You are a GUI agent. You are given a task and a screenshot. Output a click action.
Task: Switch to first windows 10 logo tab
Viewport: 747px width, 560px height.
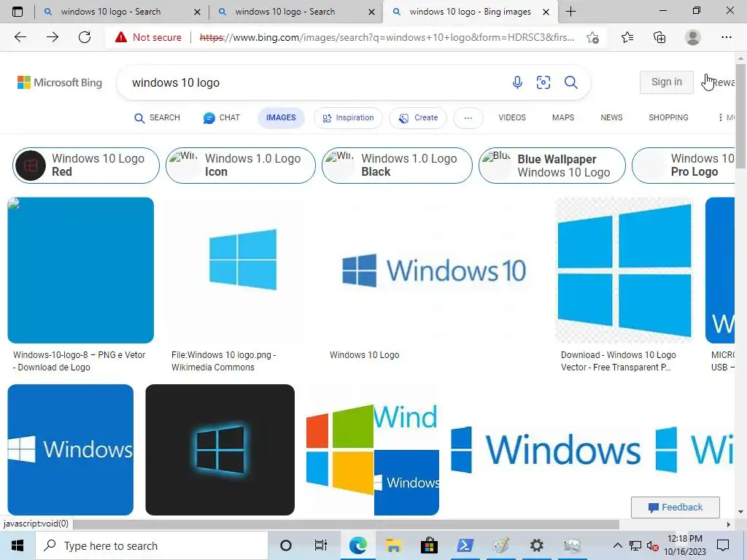[x=121, y=12]
